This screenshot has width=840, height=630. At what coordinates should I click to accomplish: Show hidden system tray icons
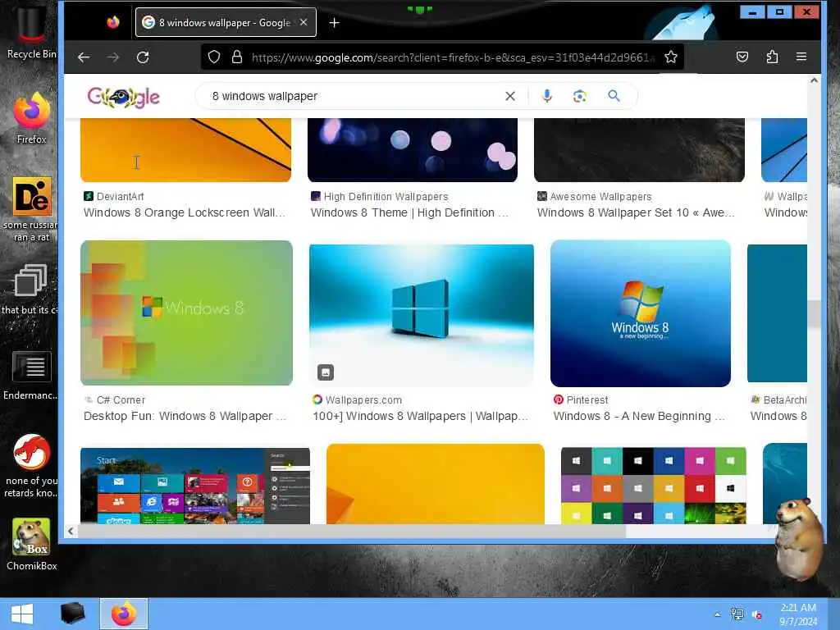[717, 615]
